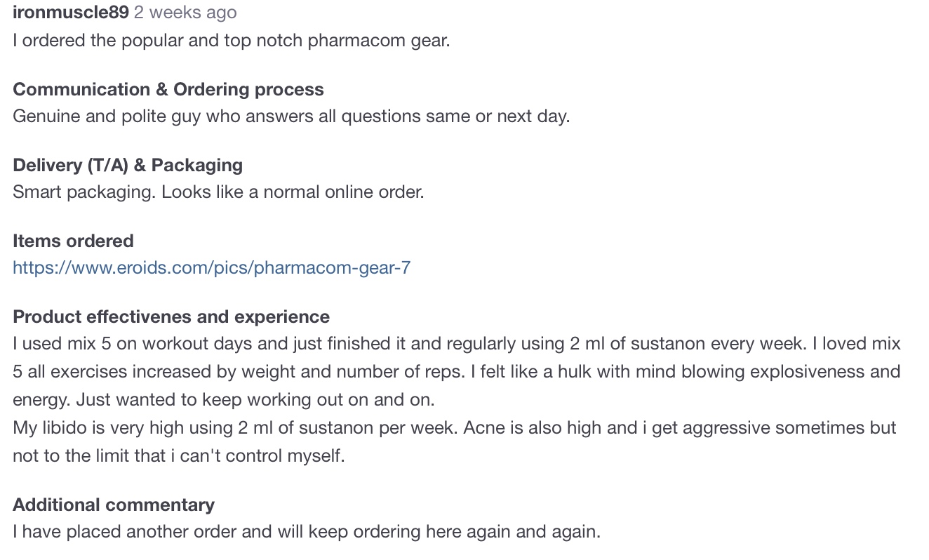Viewport: 929px width, 560px height.
Task: Click the "2 weeks ago" timestamp
Action: tap(185, 13)
